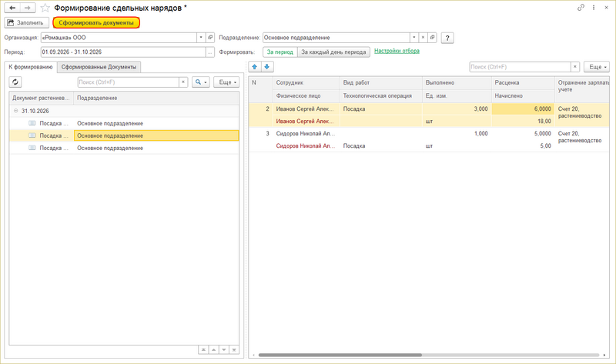This screenshot has width=616, height=364.
Task: Clear the right panel search field
Action: [575, 67]
